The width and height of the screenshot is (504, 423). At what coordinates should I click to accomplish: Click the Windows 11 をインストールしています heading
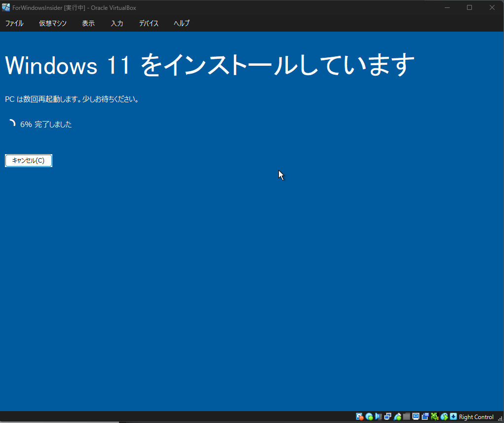click(210, 65)
